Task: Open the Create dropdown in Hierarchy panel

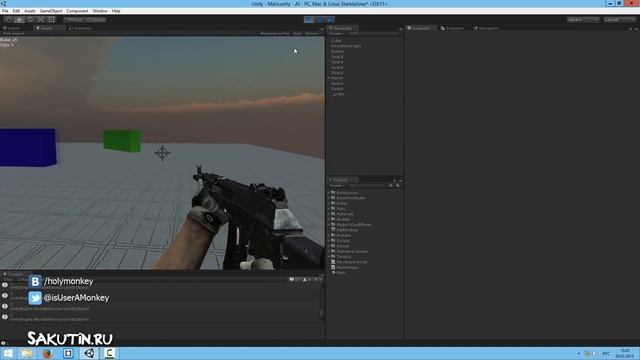Action: [x=336, y=33]
